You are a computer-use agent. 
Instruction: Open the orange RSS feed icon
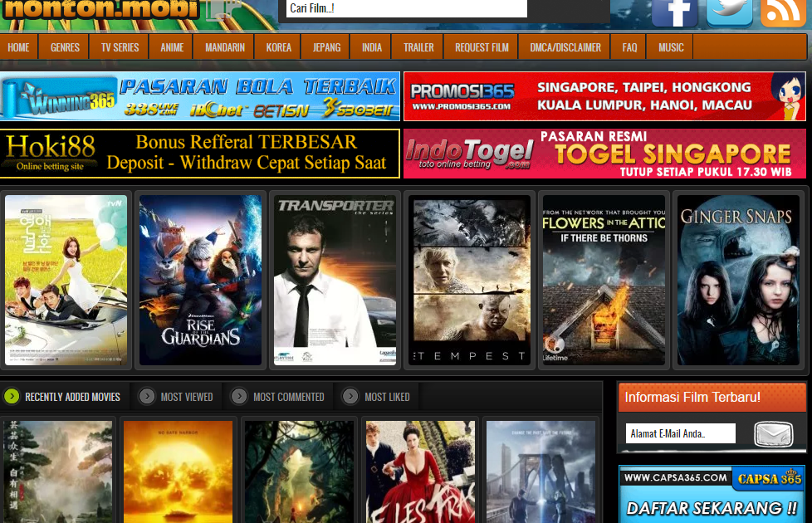coord(784,13)
